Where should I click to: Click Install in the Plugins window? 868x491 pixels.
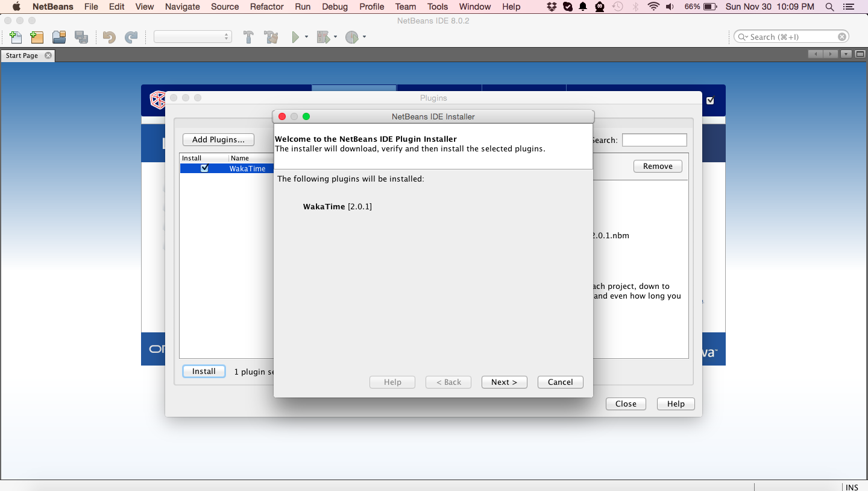[x=204, y=372]
